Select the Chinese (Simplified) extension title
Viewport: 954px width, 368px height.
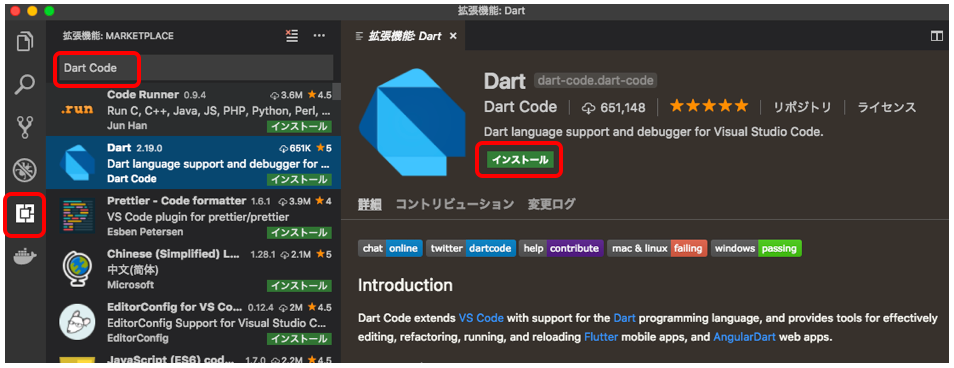coord(173,254)
